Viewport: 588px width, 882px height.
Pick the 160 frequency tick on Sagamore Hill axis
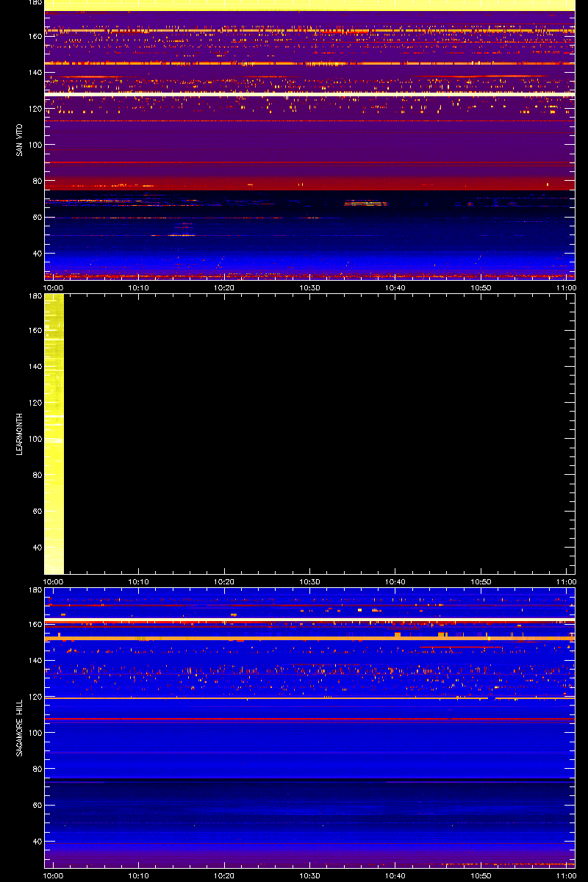pos(34,625)
